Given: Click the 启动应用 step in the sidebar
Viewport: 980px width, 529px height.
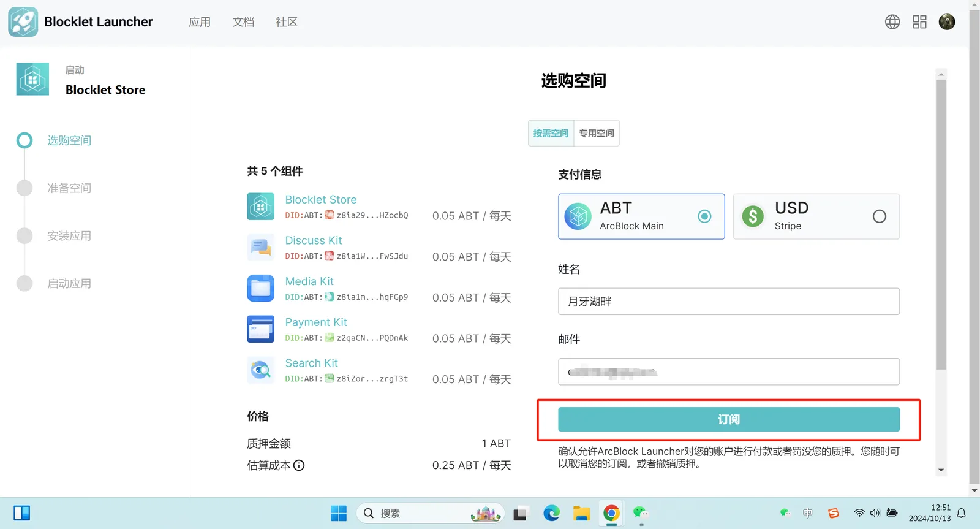Looking at the screenshot, I should tap(69, 284).
